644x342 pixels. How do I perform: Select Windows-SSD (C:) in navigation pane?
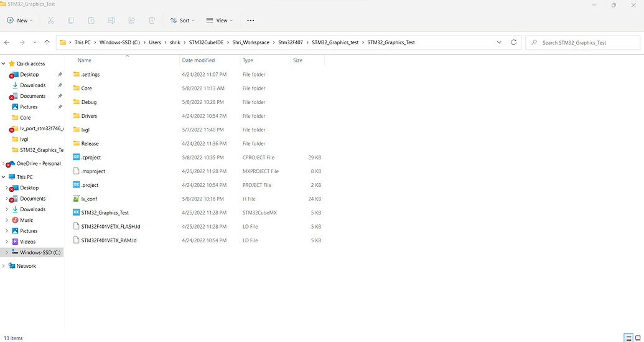click(x=40, y=252)
